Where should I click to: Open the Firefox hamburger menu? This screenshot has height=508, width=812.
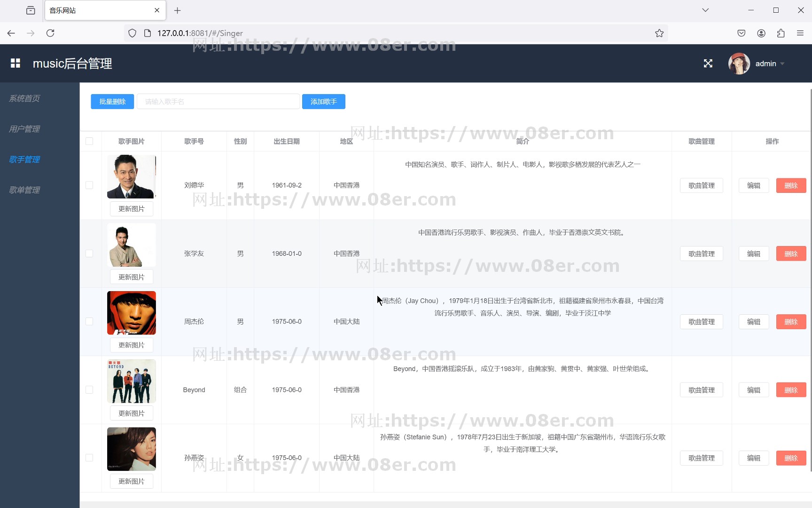pos(800,33)
